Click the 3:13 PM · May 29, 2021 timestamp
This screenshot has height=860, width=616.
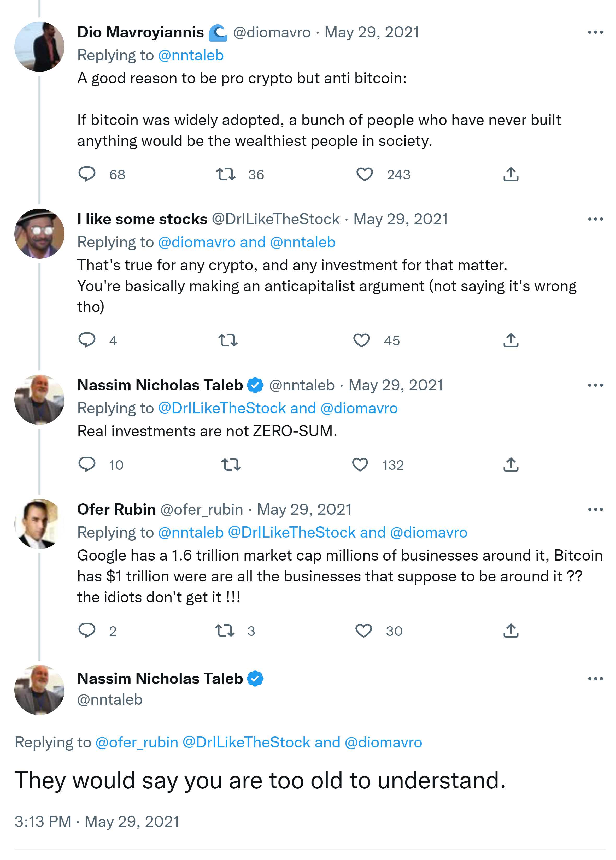pos(97,821)
